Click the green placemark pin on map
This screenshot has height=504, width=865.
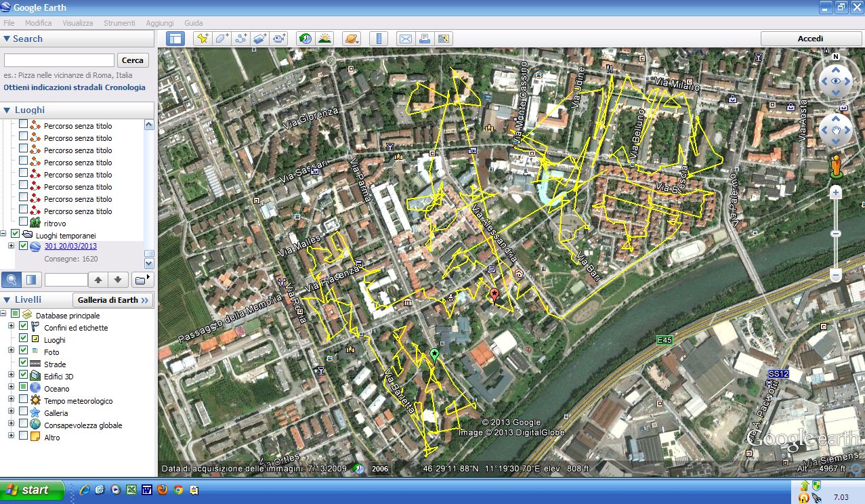(434, 354)
